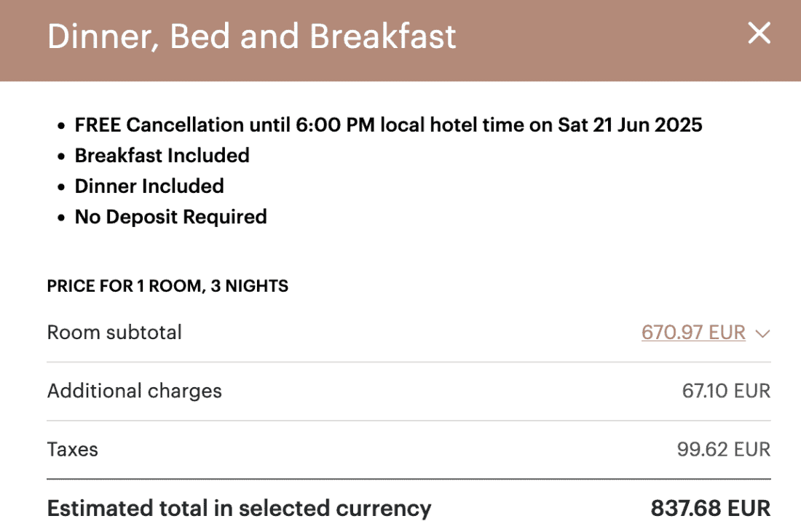This screenshot has width=801, height=532.
Task: Click the Breakfast Included bullet item
Action: pyautogui.click(x=162, y=156)
